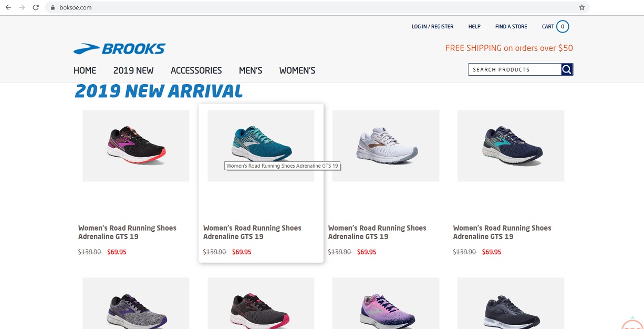The image size is (644, 329).
Task: Open the Log In / Register link
Action: [432, 27]
